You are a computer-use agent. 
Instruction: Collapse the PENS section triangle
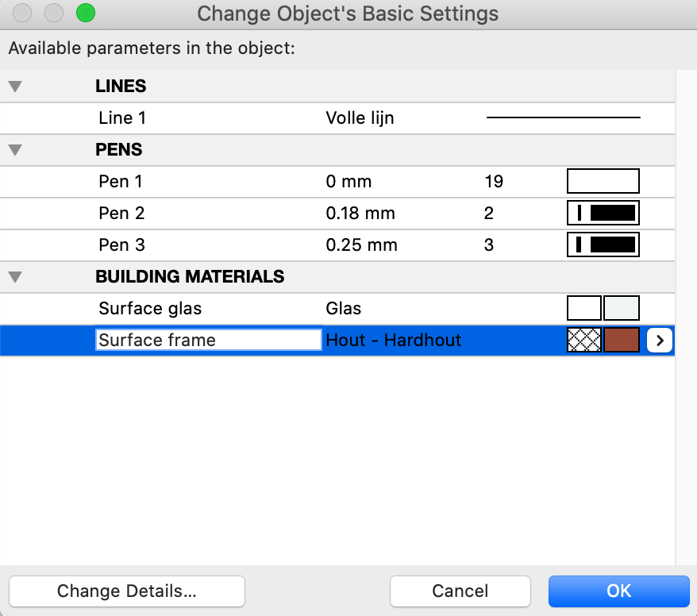coord(15,150)
